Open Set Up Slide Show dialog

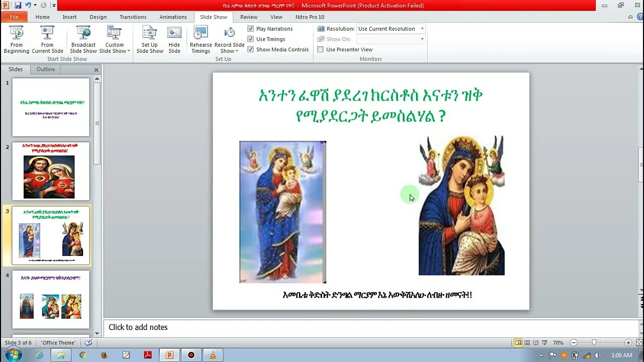point(149,40)
